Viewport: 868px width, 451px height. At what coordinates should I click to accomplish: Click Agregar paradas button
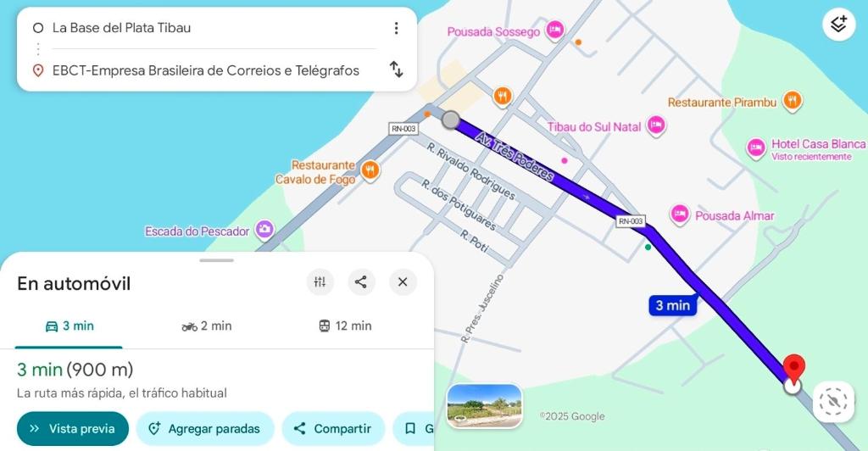click(204, 429)
